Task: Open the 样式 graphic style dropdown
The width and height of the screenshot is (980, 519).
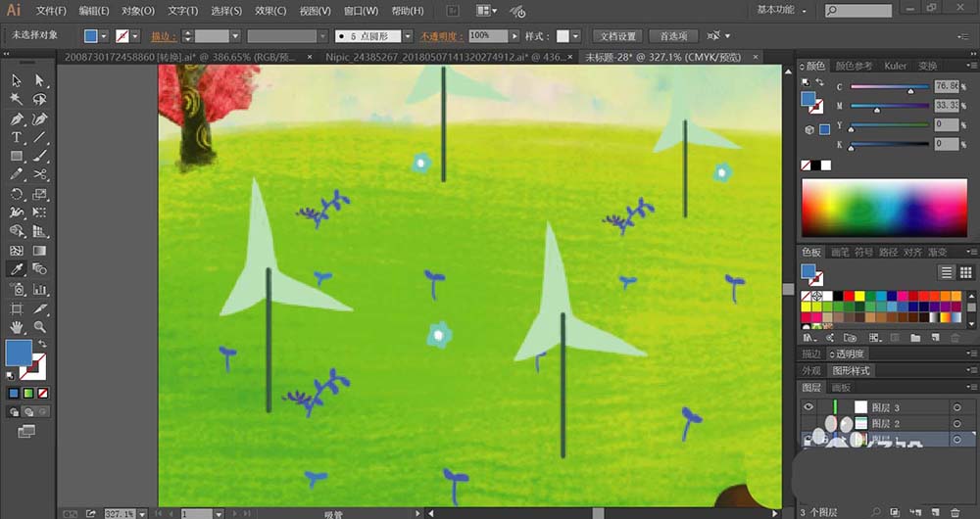Action: (575, 36)
